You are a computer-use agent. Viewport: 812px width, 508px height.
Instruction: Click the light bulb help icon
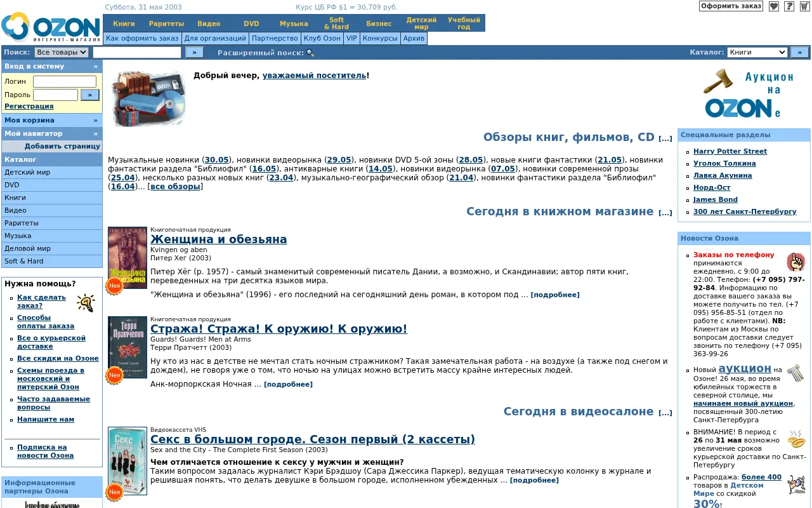85,302
